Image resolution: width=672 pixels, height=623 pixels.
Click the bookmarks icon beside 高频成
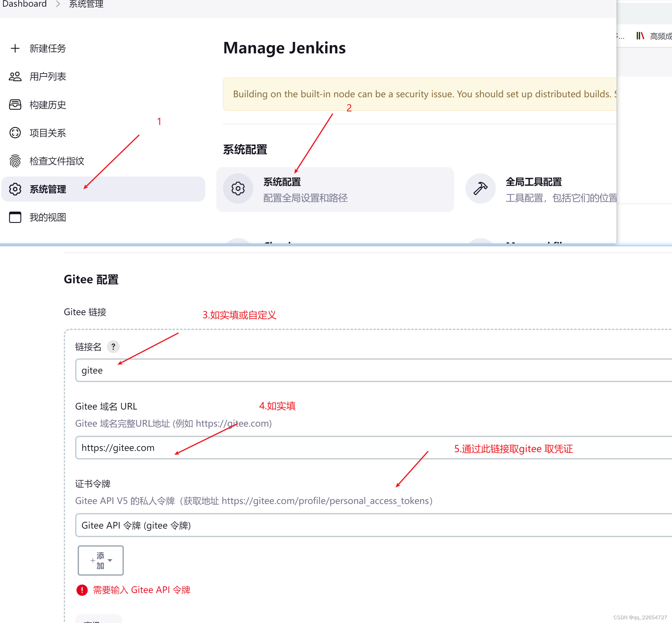640,36
